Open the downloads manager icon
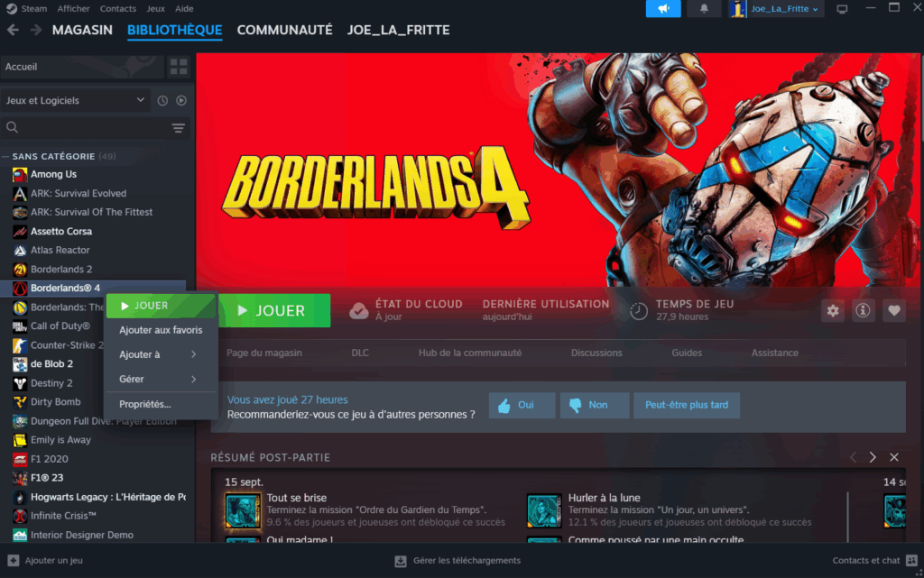 click(401, 561)
